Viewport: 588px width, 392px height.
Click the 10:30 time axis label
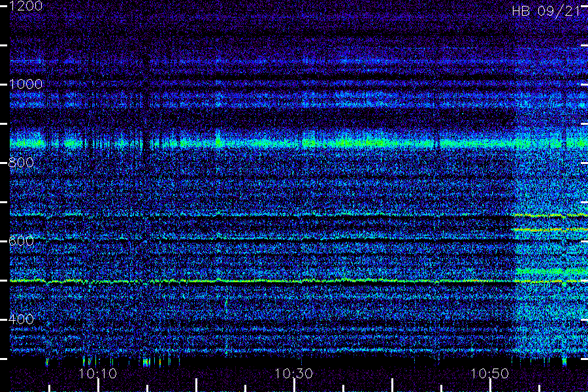click(293, 373)
